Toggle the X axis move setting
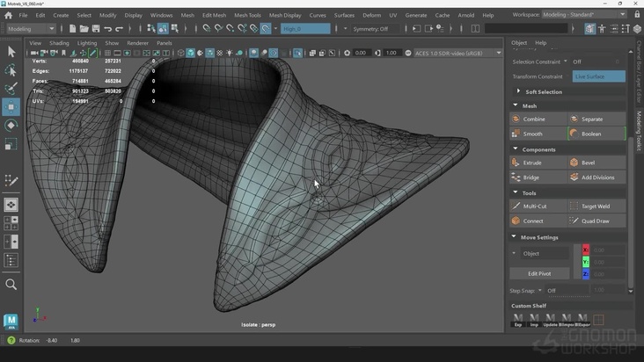The height and width of the screenshot is (362, 644). [586, 250]
